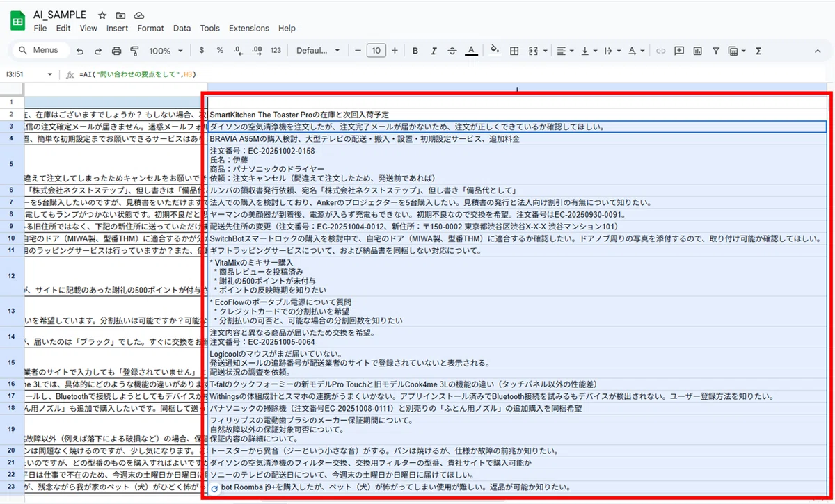Select the cell starting 'T-falのクックフォーミー'
835x504 pixels.
pos(517,384)
